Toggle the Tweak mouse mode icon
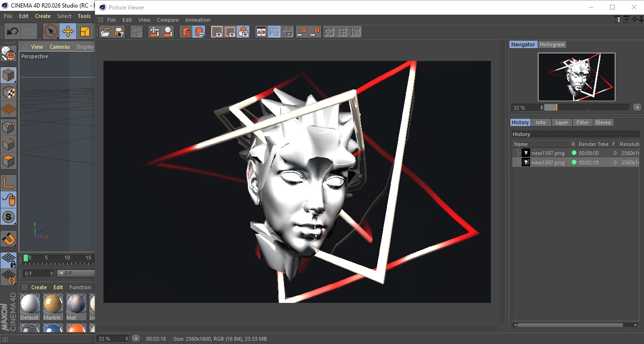The image size is (644, 344). pyautogui.click(x=9, y=200)
